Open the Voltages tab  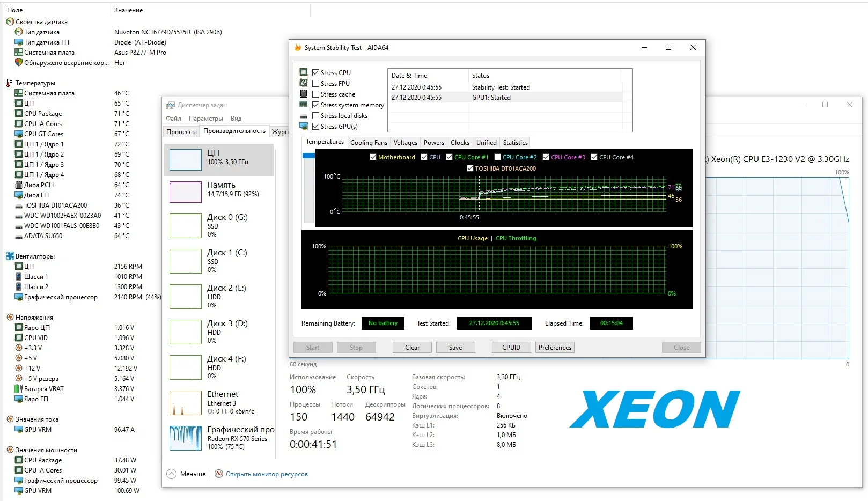tap(406, 143)
